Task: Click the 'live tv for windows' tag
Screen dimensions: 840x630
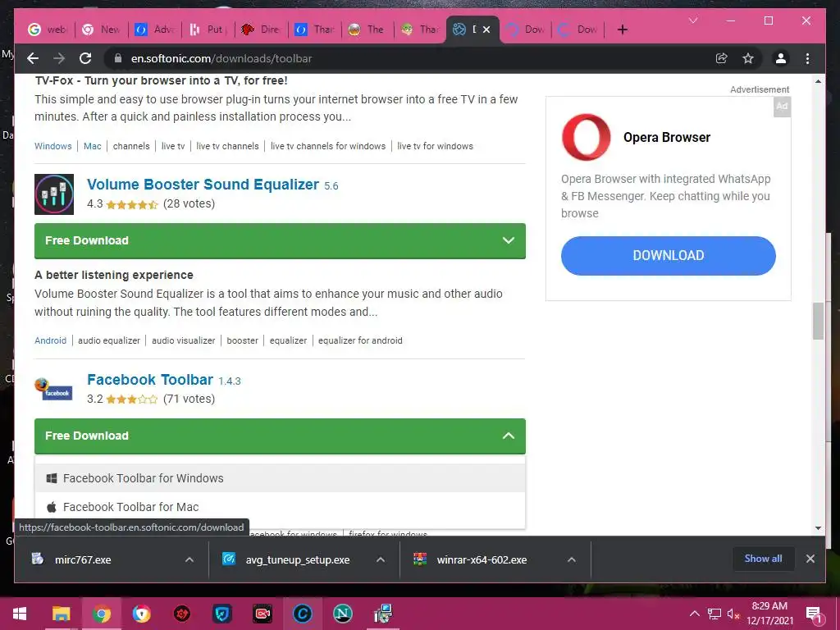Action: pos(435,146)
